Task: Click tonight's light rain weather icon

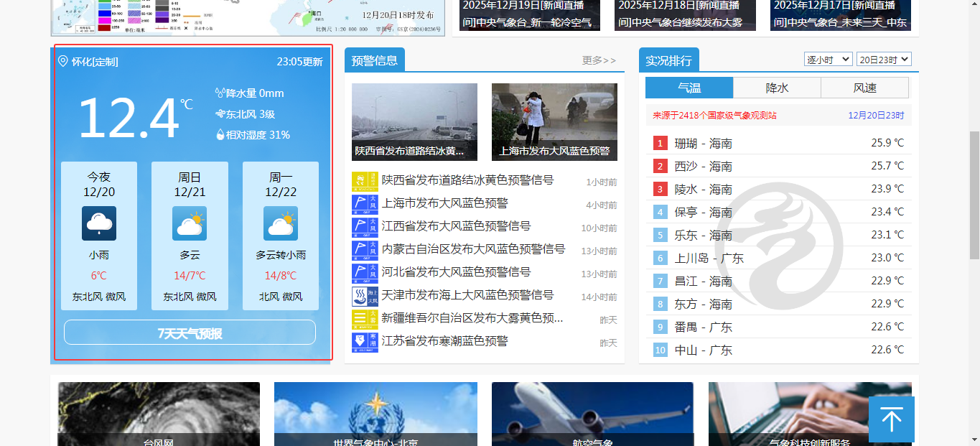Action: (99, 223)
